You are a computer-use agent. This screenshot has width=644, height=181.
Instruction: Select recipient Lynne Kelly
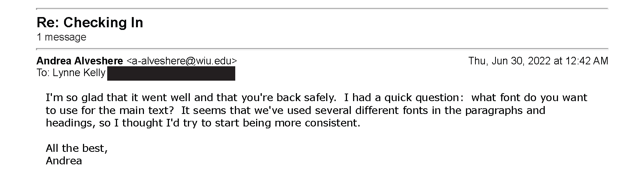[79, 73]
